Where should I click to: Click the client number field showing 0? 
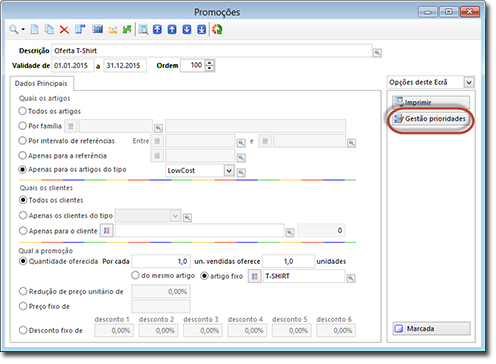[x=321, y=231]
